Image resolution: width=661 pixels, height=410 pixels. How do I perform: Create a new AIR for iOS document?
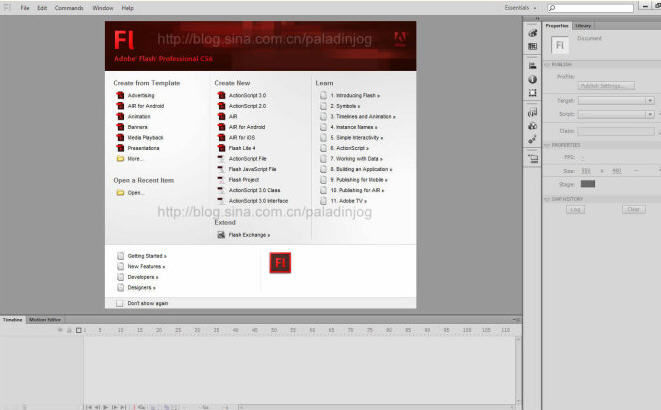point(242,137)
